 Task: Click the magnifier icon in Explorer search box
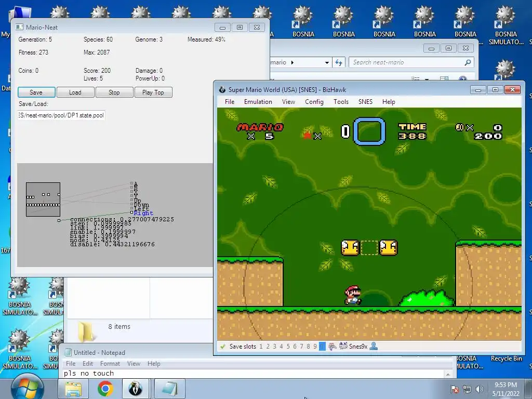(468, 62)
